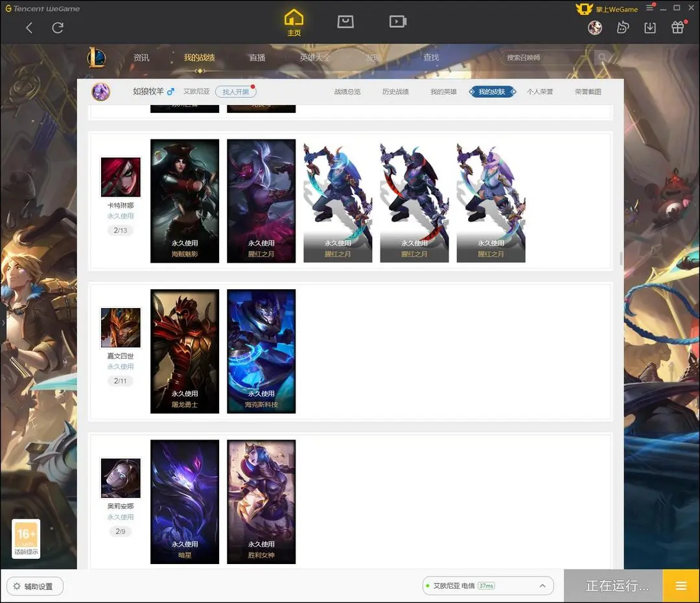Switch to the 资讯 tab
Viewport: 700px width, 603px height.
point(141,58)
